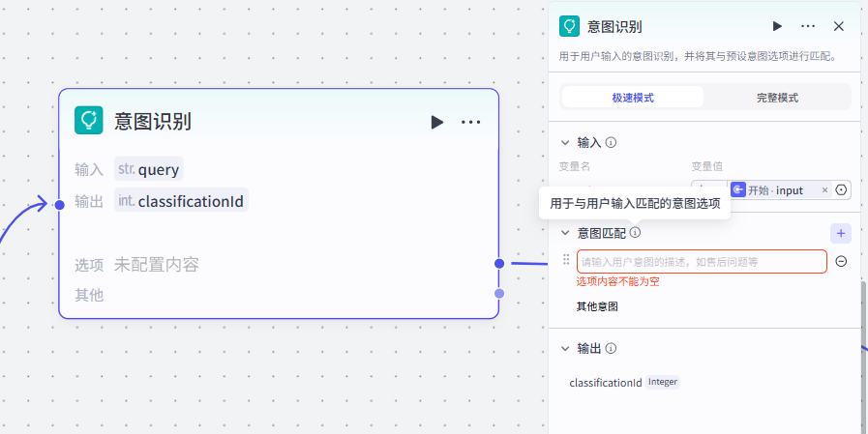Click the play icon in the side panel header
The image size is (868, 434).
(777, 26)
